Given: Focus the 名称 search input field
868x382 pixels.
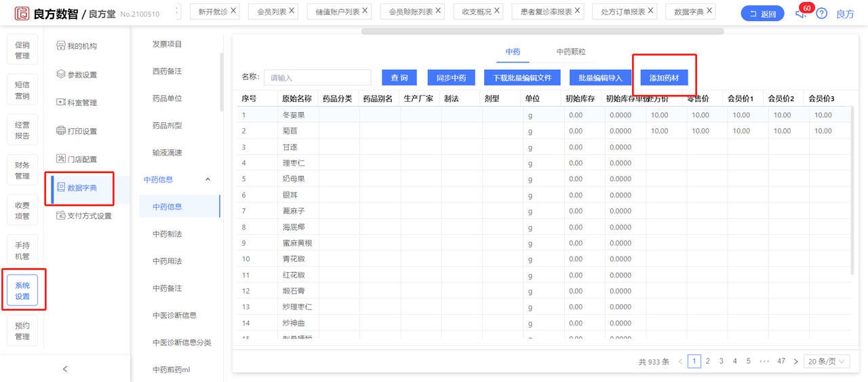Looking at the screenshot, I should 317,78.
